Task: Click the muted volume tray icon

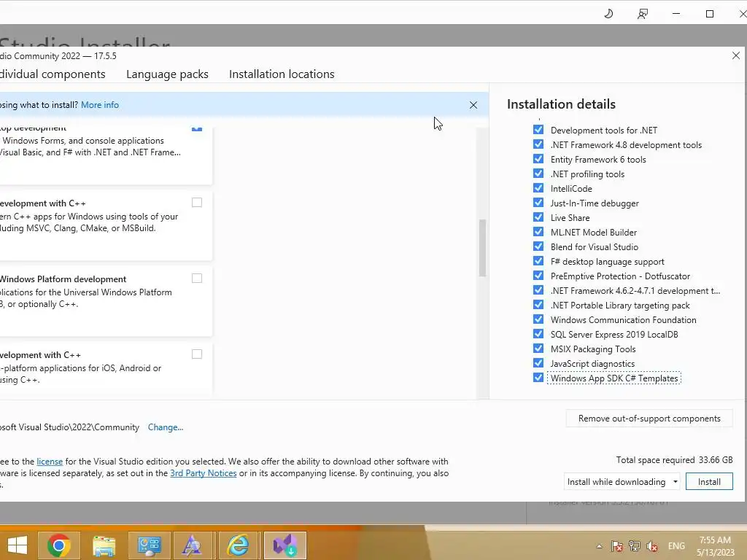Action: (x=653, y=546)
